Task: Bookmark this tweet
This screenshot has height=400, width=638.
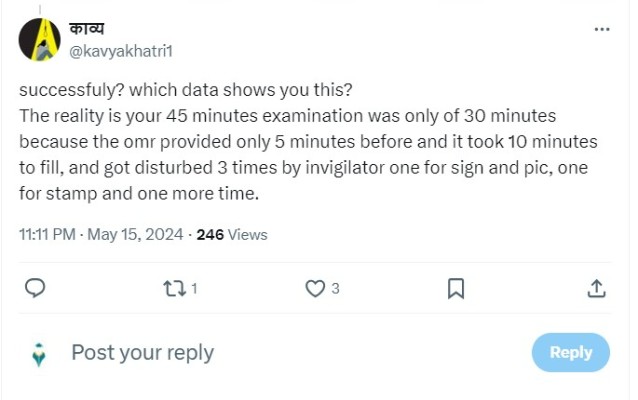Action: [x=456, y=289]
